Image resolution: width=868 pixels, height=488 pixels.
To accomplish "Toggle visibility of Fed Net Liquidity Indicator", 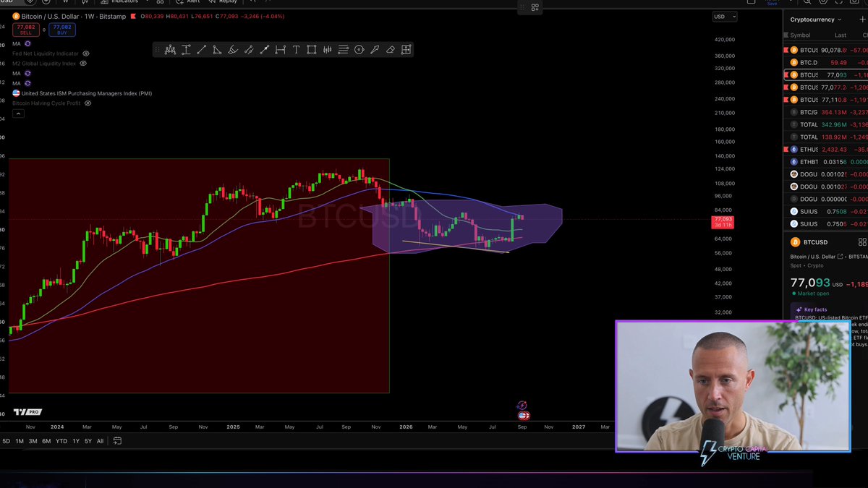I will pyautogui.click(x=85, y=53).
